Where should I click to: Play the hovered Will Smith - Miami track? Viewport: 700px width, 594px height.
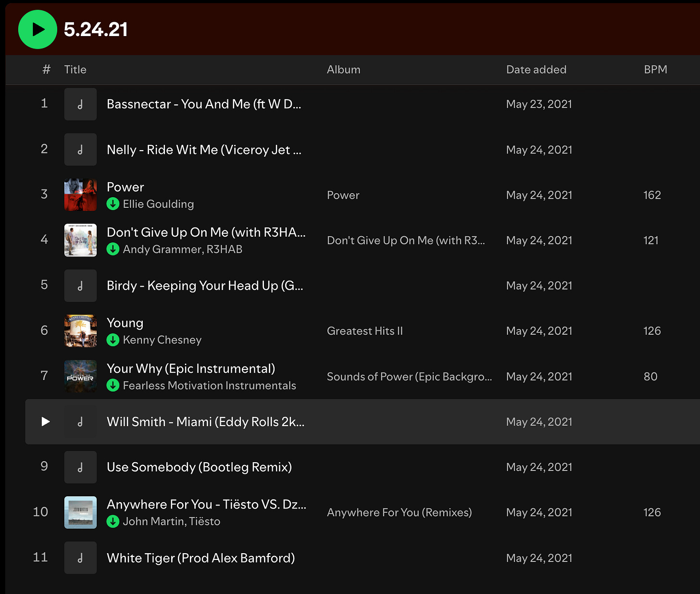point(46,422)
